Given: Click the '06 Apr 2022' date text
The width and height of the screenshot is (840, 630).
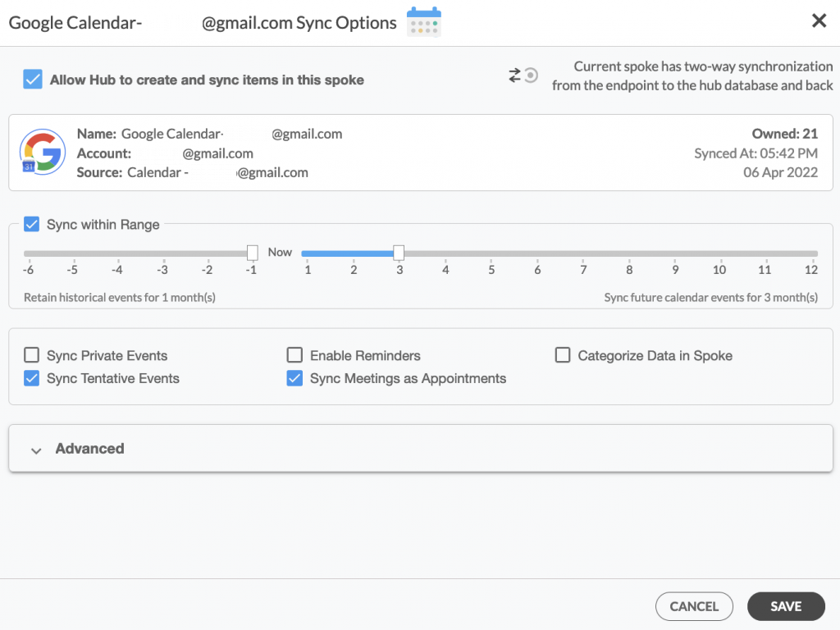Looking at the screenshot, I should click(781, 172).
